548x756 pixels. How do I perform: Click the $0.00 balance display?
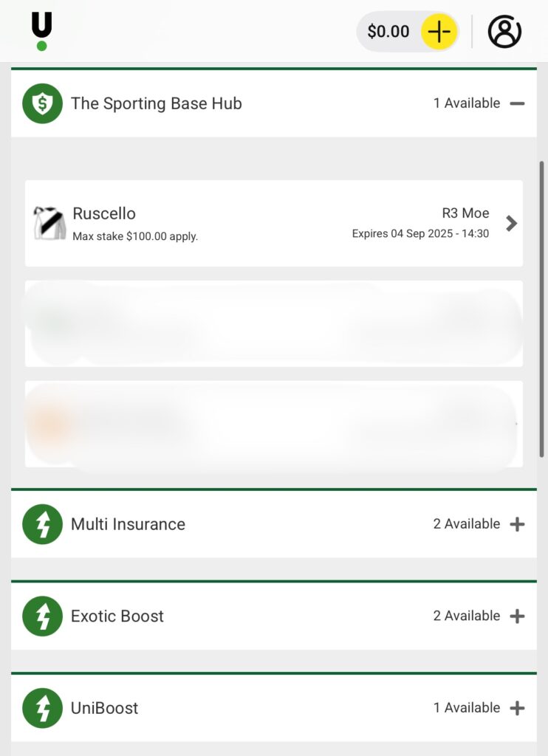388,32
